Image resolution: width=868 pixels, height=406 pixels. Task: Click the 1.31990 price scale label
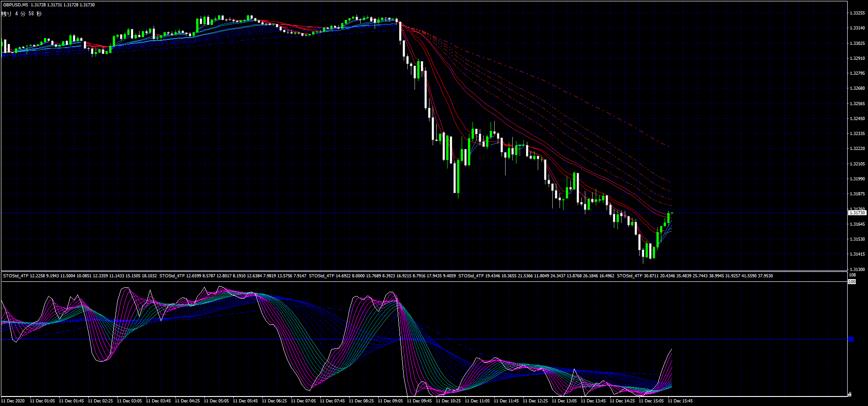pyautogui.click(x=857, y=179)
